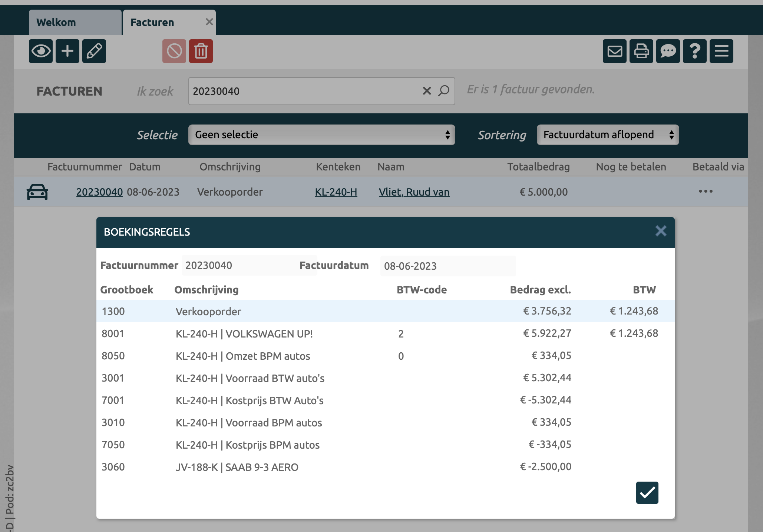Click the search input containing 20230040
Image resolution: width=763 pixels, height=532 pixels.
(x=304, y=91)
